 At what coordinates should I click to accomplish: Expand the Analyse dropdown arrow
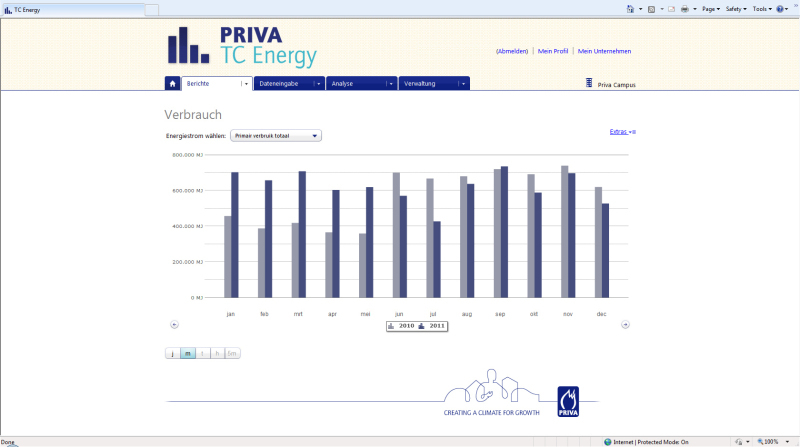[391, 84]
